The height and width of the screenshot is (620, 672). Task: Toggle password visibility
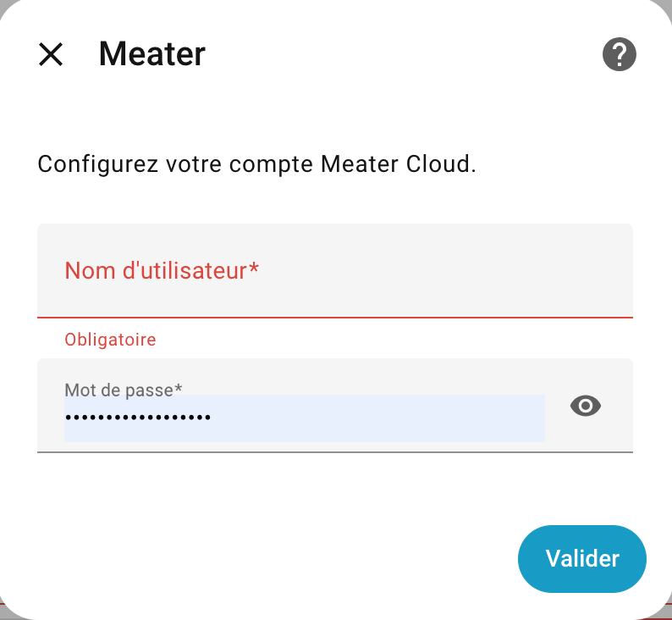[x=586, y=407]
